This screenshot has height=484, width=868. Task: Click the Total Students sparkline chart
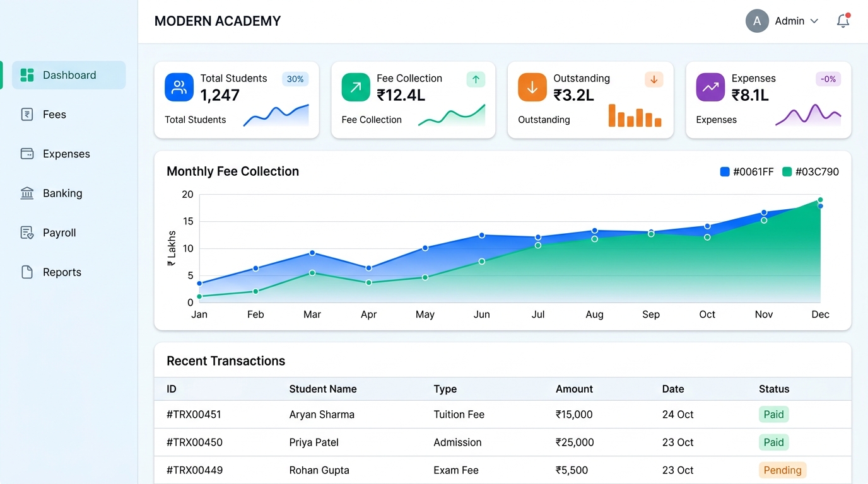pyautogui.click(x=276, y=116)
